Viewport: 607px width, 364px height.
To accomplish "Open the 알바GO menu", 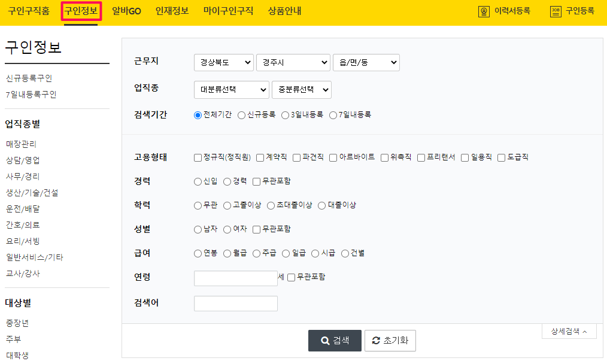I will (126, 11).
